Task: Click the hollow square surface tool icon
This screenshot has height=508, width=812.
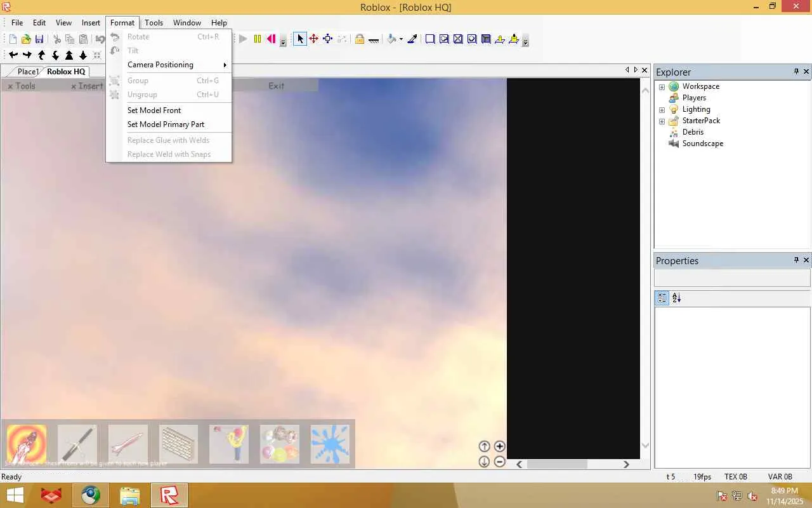Action: tap(430, 39)
